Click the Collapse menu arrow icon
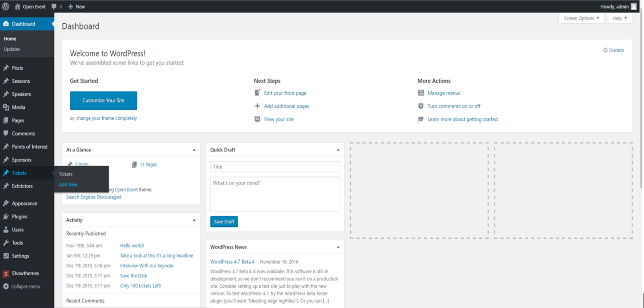The width and height of the screenshot is (644, 308). 6,286
